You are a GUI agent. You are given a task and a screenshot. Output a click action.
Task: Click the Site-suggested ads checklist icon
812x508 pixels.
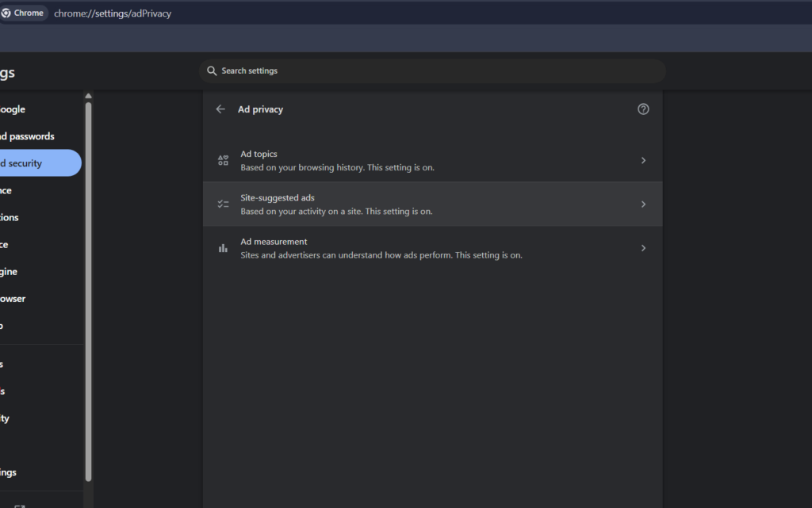[x=223, y=204]
